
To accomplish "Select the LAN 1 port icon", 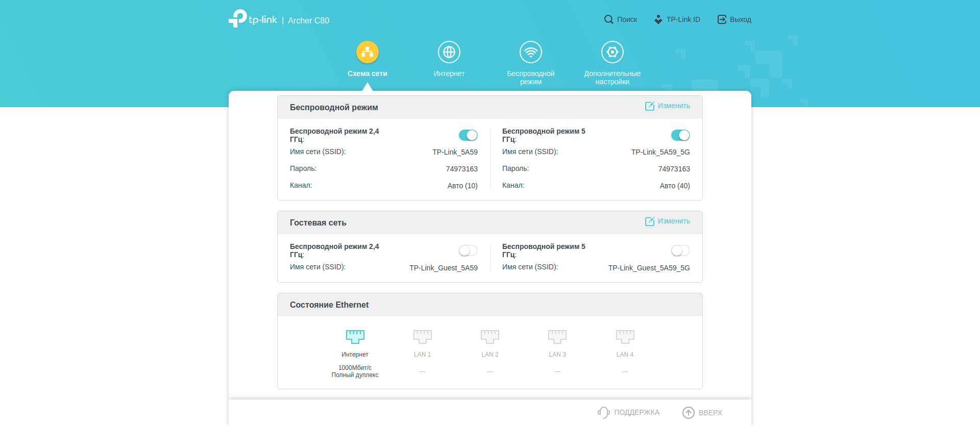I will (422, 336).
